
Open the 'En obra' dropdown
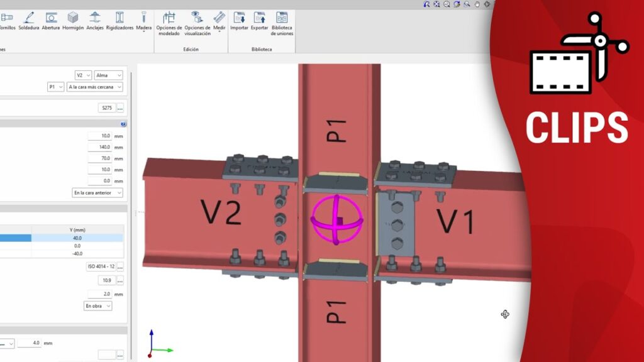coord(98,306)
